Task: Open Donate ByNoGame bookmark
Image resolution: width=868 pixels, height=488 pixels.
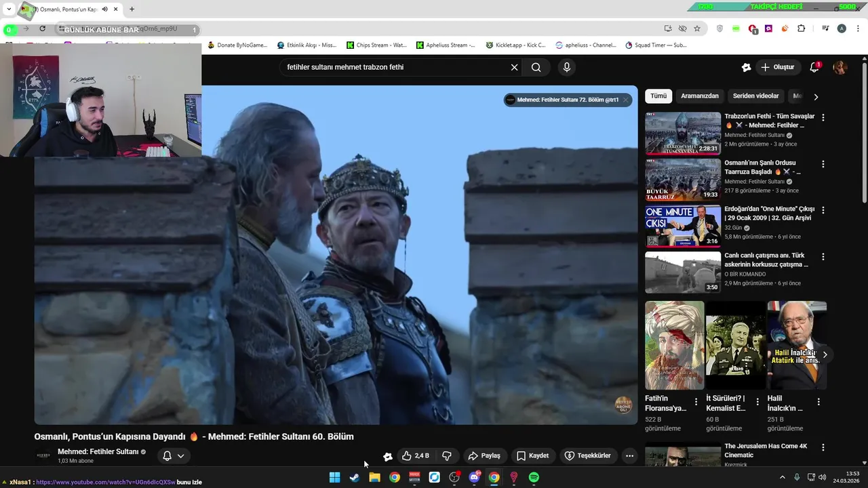Action: pos(237,45)
